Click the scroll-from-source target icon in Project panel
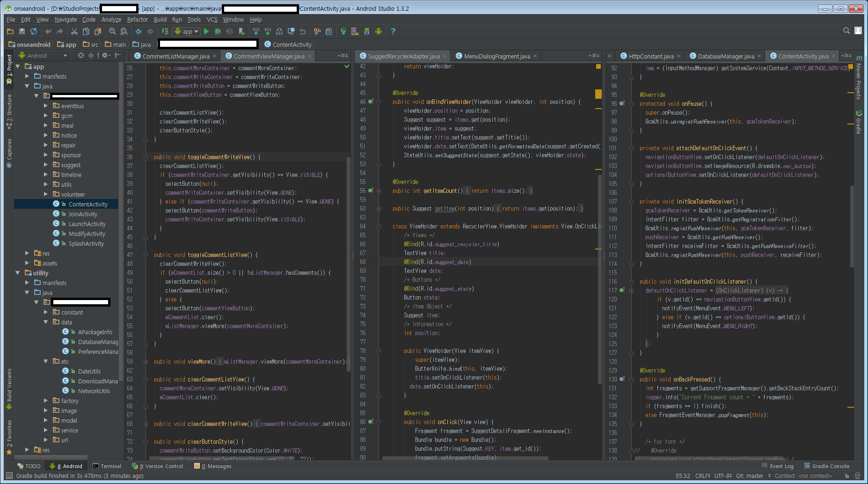The image size is (868, 484). coord(81,56)
